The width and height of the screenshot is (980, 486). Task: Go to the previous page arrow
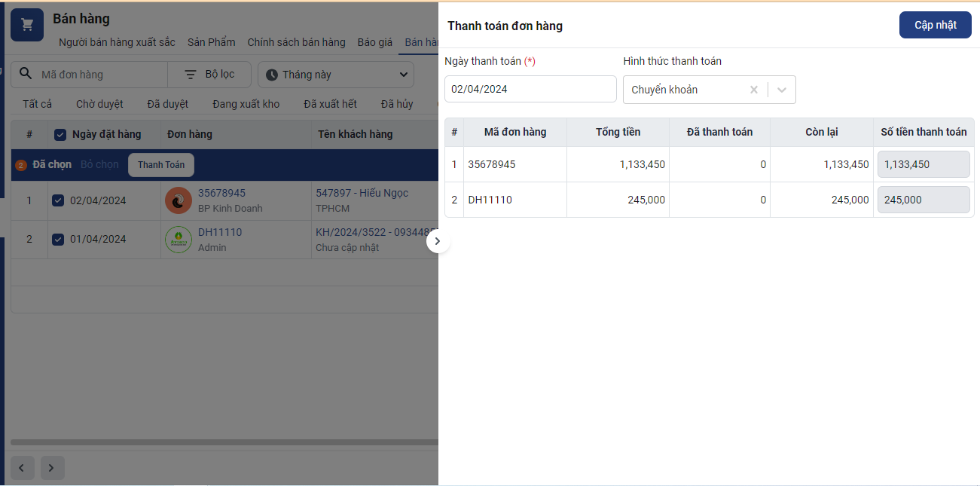point(21,468)
